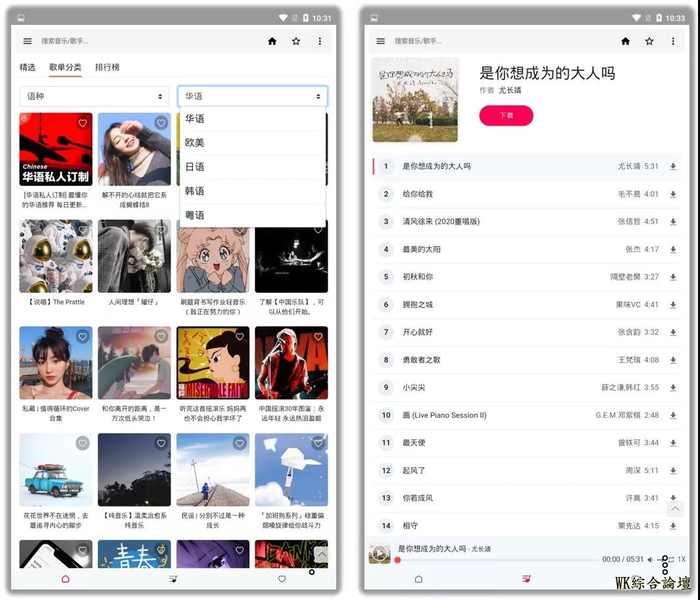
Task: Mute the player volume on right screen
Action: (x=651, y=559)
